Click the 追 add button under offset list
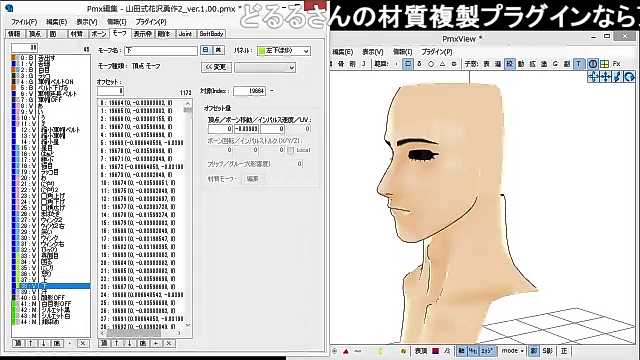The height and width of the screenshot is (360, 640). click(x=104, y=343)
